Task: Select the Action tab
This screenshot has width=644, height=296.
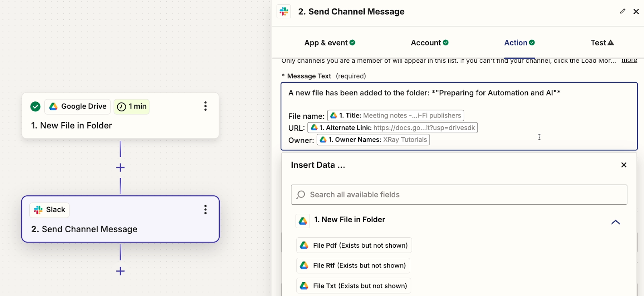Action: pos(519,43)
